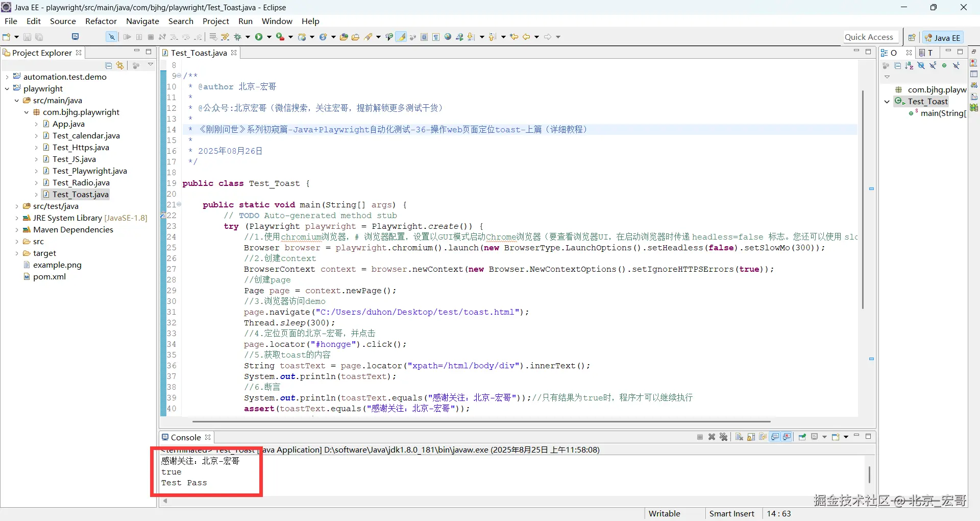
Task: Open the Project Explorer View Menu dropdown
Action: [x=151, y=65]
